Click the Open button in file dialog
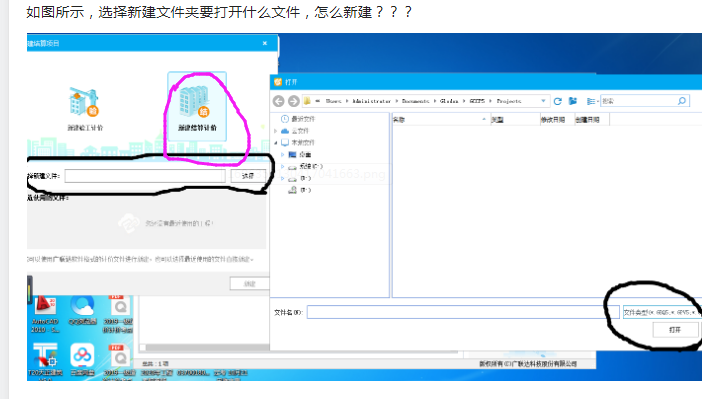717x399 pixels. 675,330
